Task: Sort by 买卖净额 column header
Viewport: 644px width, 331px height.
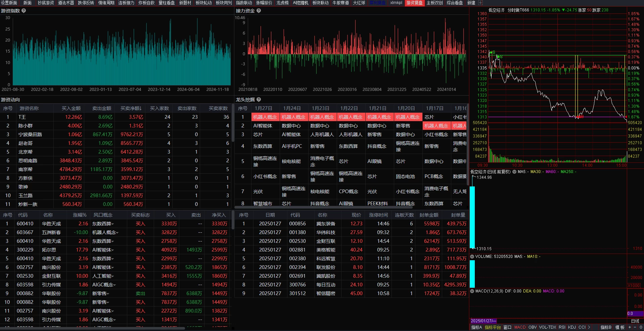Action: click(x=131, y=108)
